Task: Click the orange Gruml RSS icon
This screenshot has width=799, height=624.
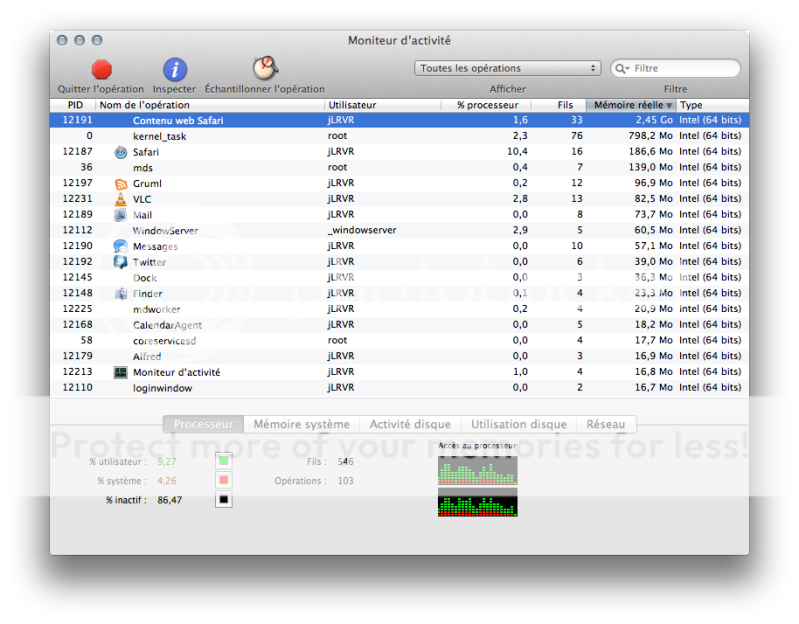Action: click(x=121, y=183)
